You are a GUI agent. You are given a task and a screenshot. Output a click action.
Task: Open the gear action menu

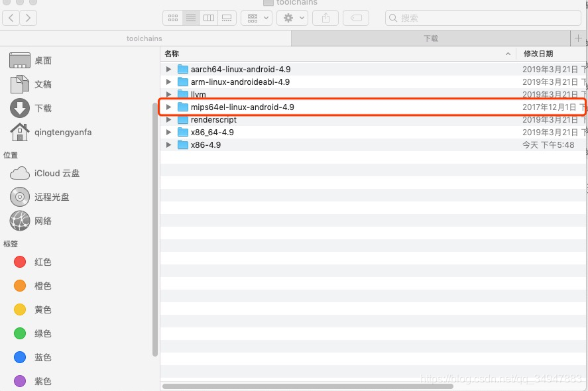(292, 18)
